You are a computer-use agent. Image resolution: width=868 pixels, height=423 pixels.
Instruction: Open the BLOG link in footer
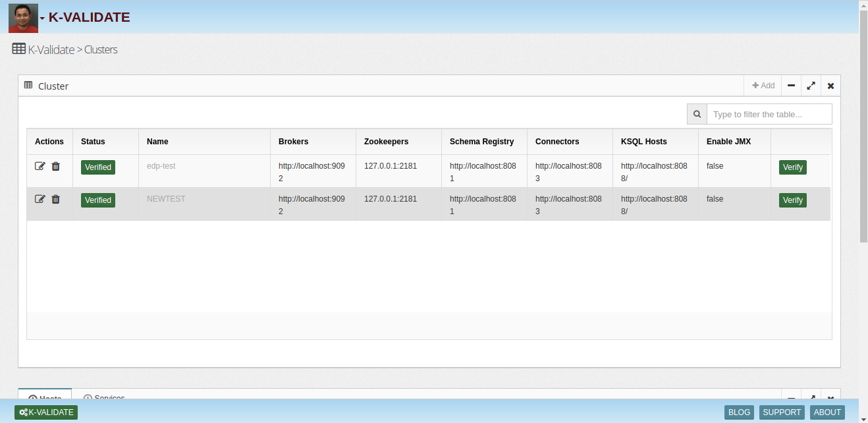739,412
